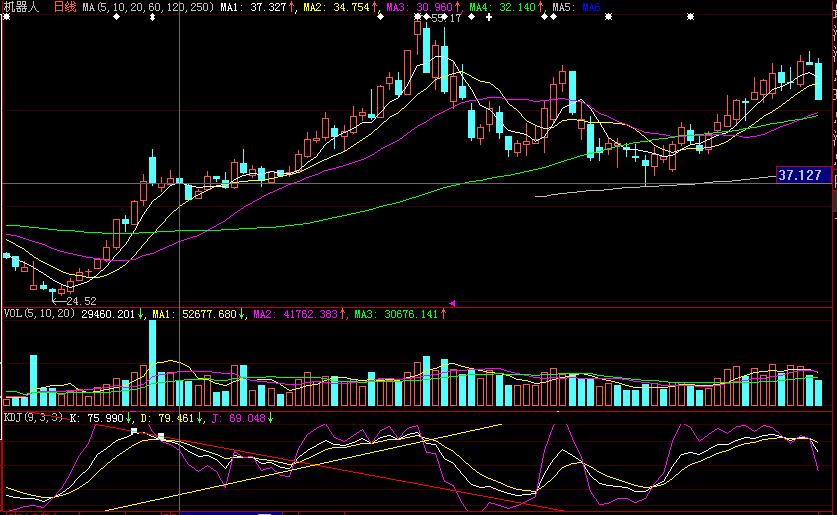Click the plus-shaped info marker at chart top
The width and height of the screenshot is (837, 515).
click(488, 17)
